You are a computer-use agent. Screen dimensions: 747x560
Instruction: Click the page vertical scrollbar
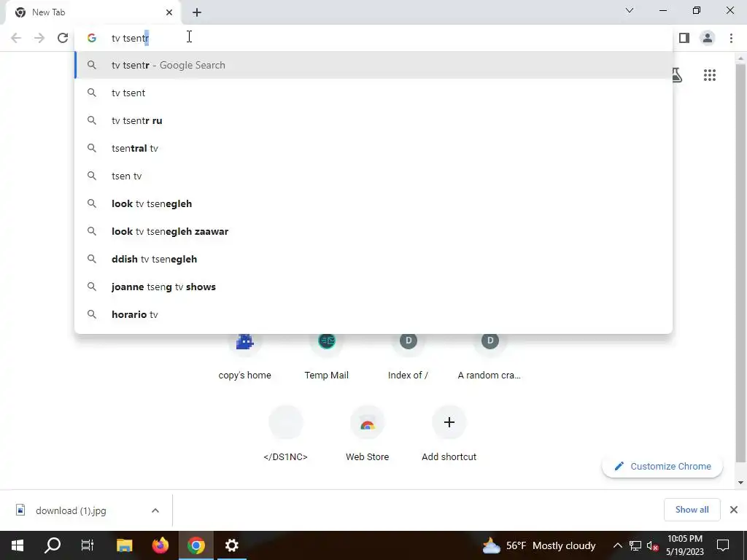pos(740,262)
